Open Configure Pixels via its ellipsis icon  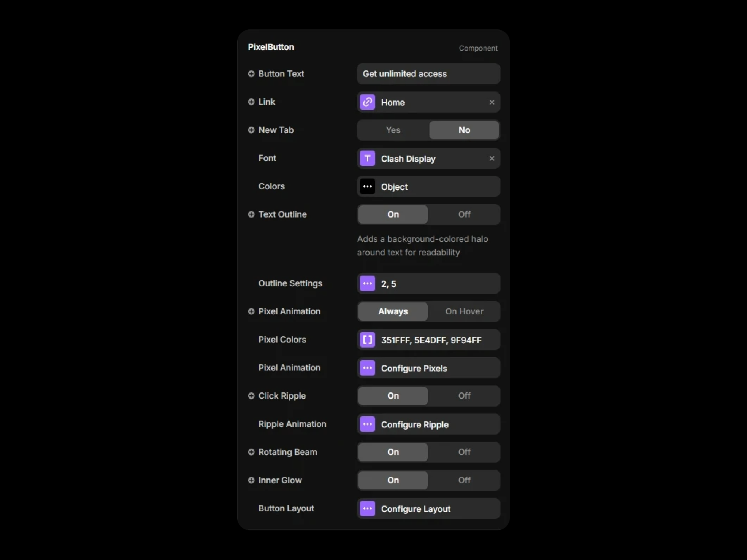point(367,368)
